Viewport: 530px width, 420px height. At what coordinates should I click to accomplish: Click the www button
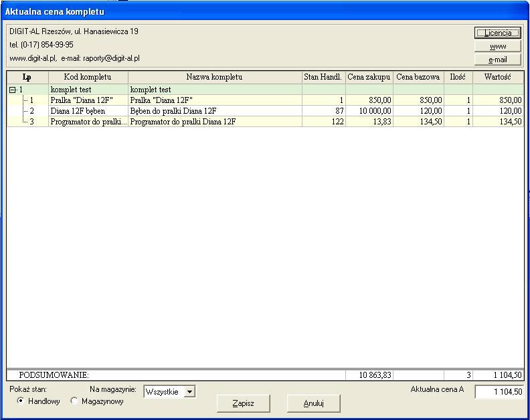(498, 46)
